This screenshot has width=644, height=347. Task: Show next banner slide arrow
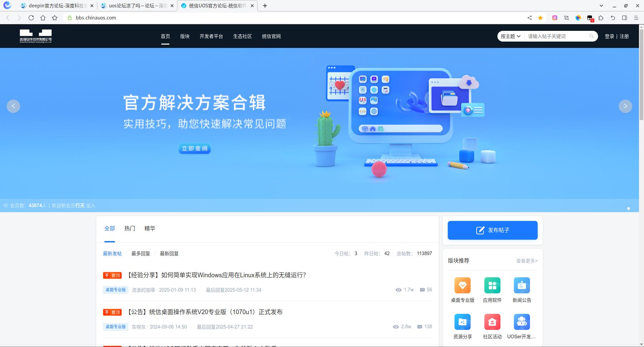click(626, 106)
